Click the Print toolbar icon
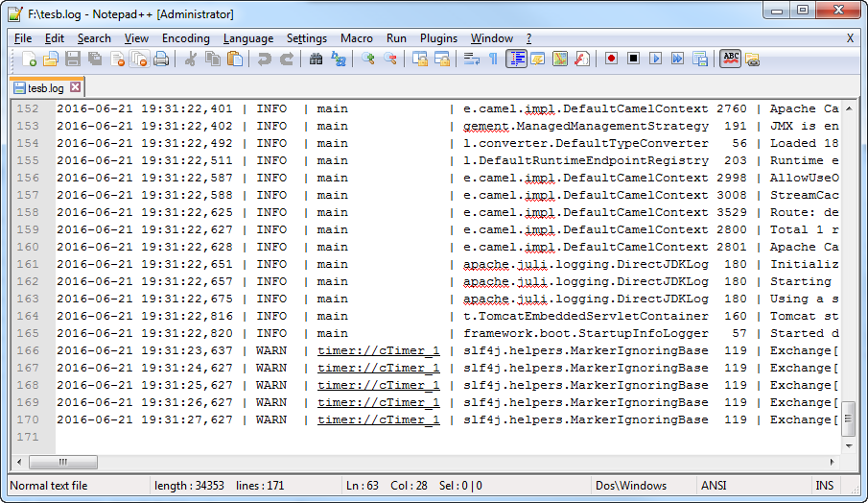868x503 pixels. [161, 60]
